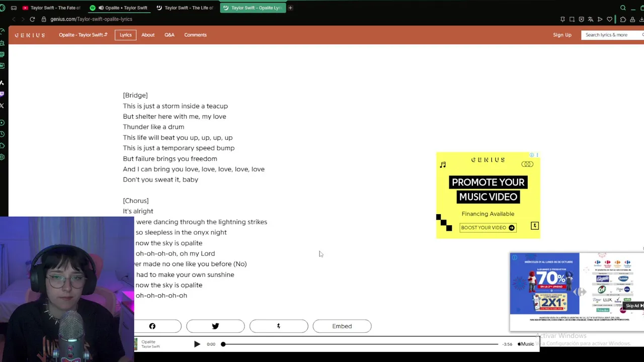The height and width of the screenshot is (362, 644).
Task: Click the translate page icon
Action: (591, 19)
